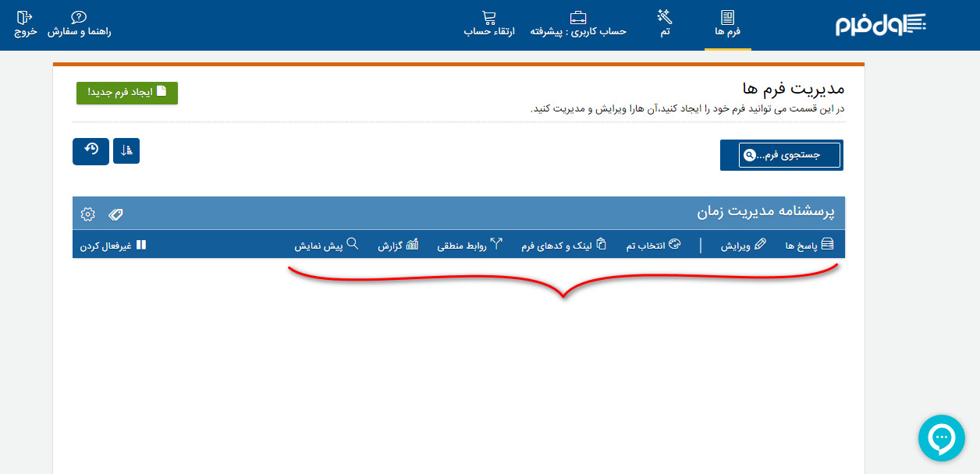
Task: Open form settings gear icon
Action: (x=87, y=214)
